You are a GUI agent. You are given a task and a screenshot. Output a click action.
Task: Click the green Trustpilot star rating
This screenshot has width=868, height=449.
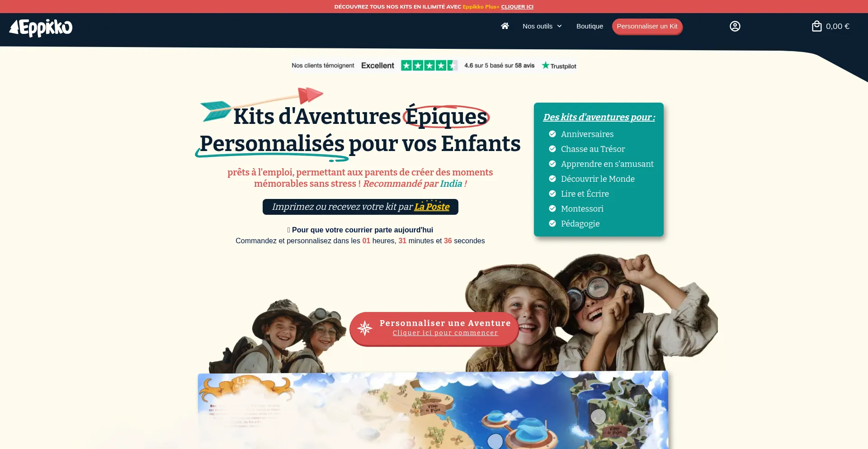tap(429, 66)
